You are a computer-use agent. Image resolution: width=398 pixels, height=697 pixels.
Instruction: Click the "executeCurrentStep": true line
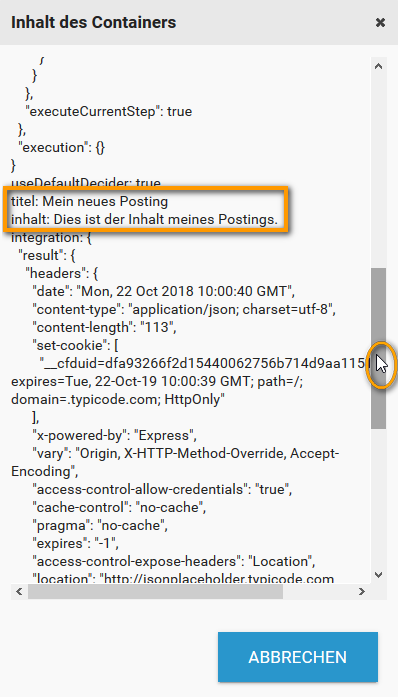109,111
